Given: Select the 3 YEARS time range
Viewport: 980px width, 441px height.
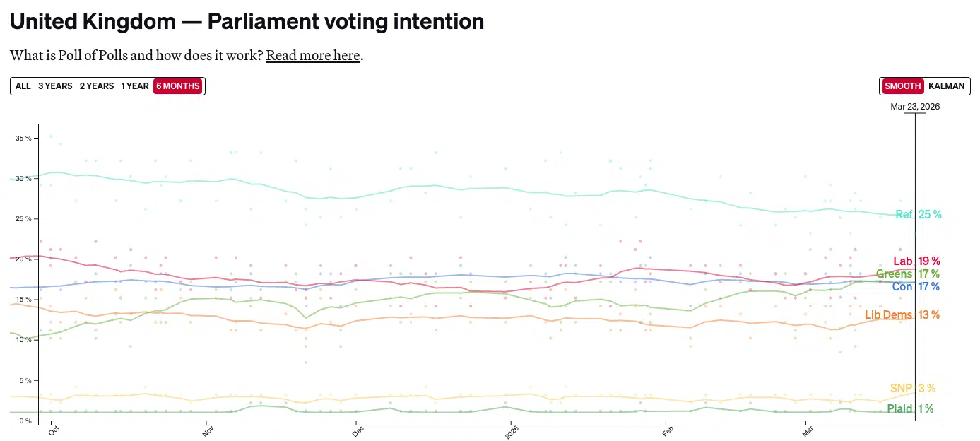Looking at the screenshot, I should [x=54, y=86].
